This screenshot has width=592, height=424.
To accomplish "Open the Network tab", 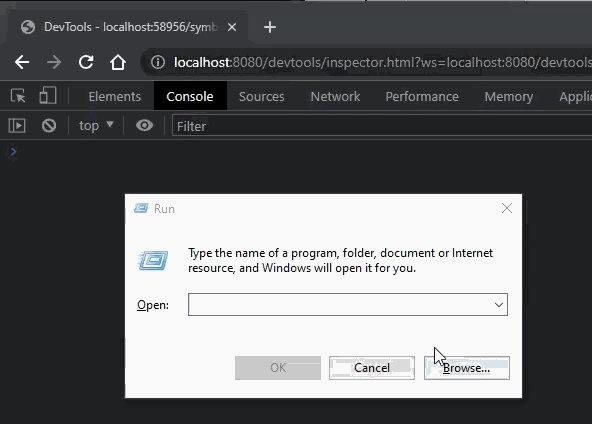I will tap(335, 97).
